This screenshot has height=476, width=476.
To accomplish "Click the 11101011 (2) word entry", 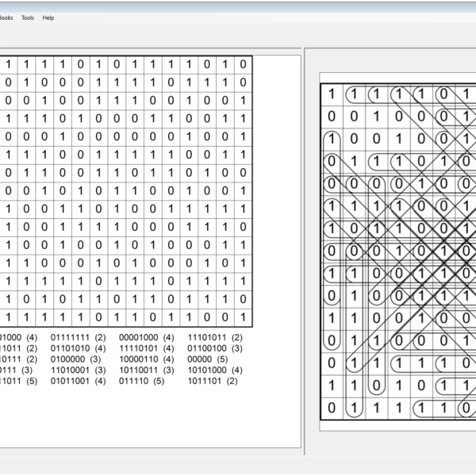I will [215, 337].
